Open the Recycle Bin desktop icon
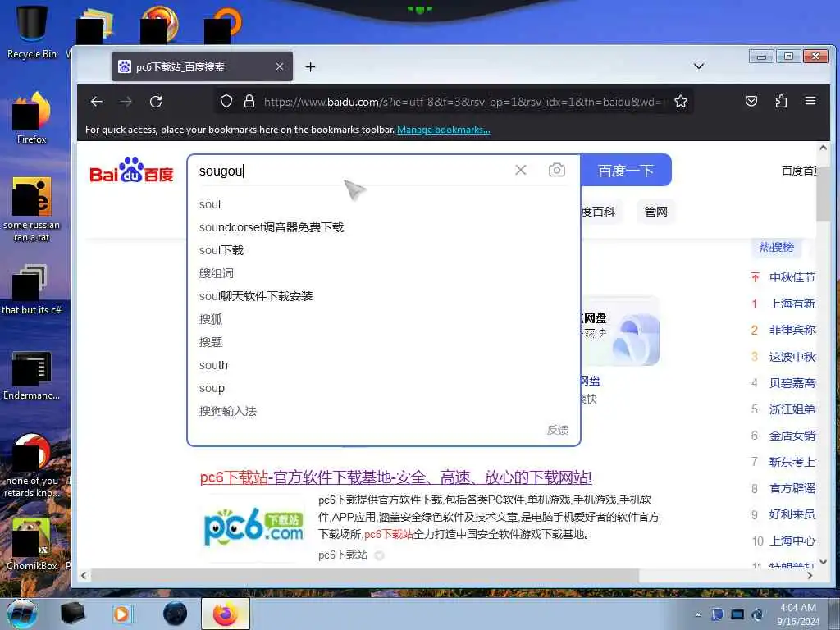Image resolution: width=840 pixels, height=630 pixels. point(32,31)
